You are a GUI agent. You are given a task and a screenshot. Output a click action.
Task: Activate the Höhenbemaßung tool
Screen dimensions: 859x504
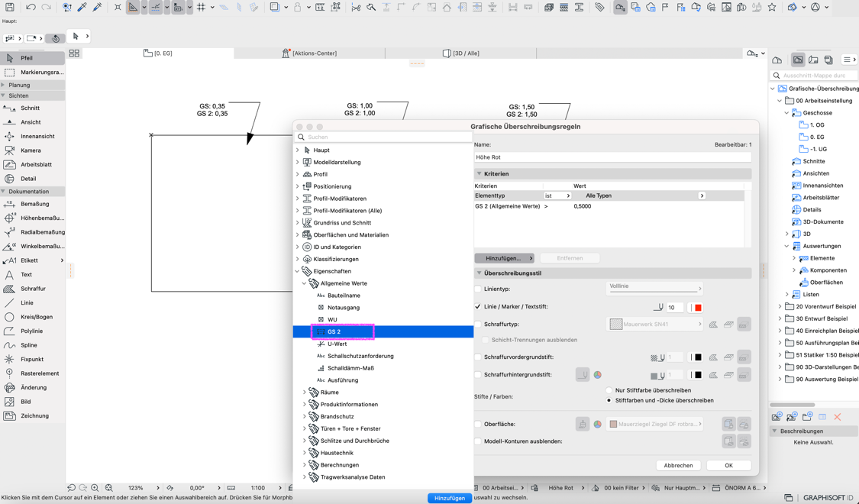click(32, 218)
